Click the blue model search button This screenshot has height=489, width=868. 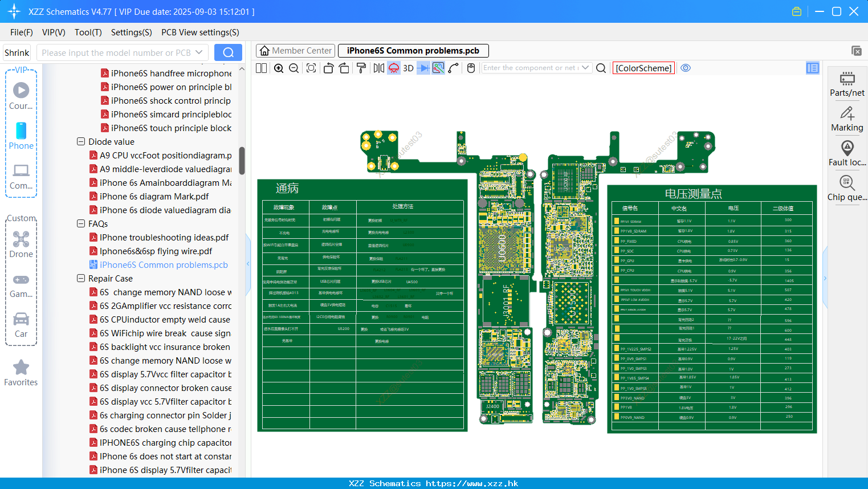(228, 52)
